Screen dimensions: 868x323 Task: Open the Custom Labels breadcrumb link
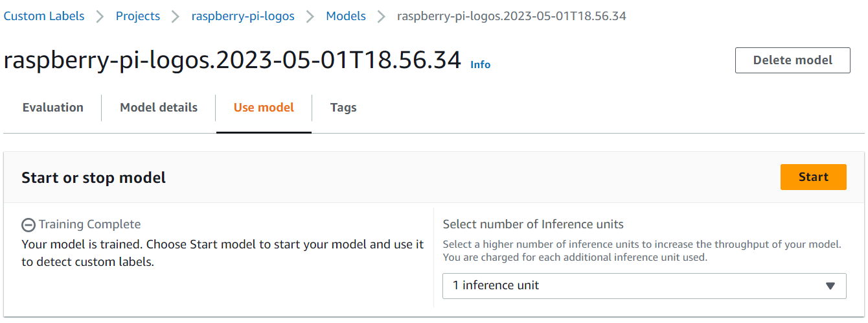[44, 16]
